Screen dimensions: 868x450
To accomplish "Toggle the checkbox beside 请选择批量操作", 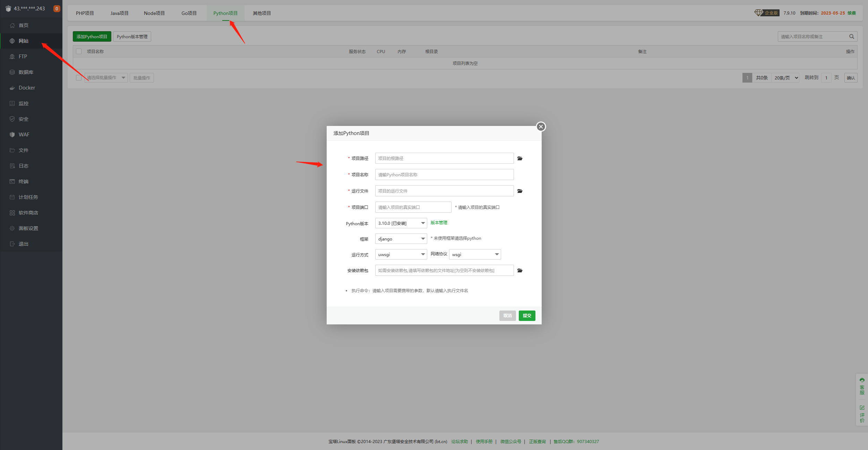I will tap(79, 78).
